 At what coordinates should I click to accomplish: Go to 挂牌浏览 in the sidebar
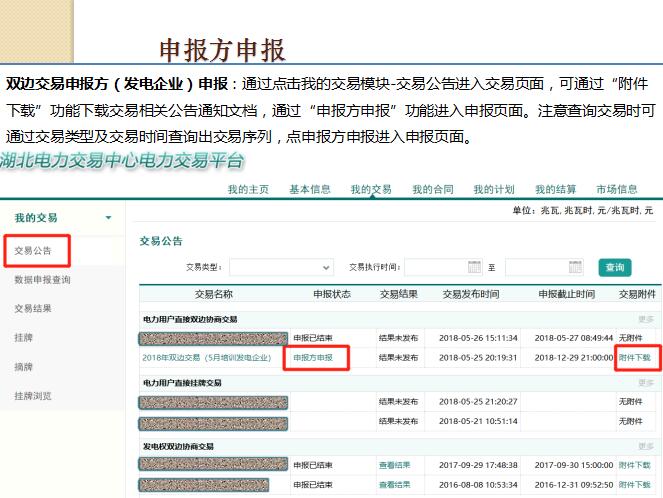pyautogui.click(x=34, y=396)
